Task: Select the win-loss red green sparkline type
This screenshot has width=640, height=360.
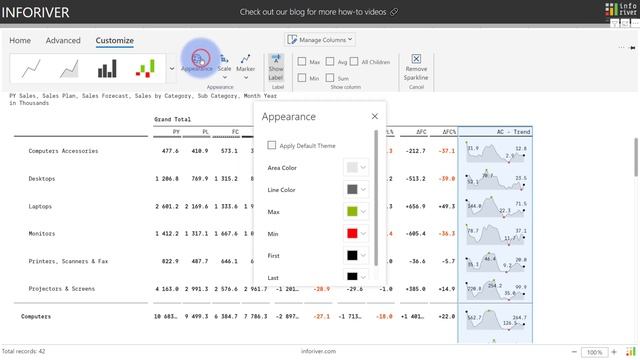Action: click(x=145, y=69)
